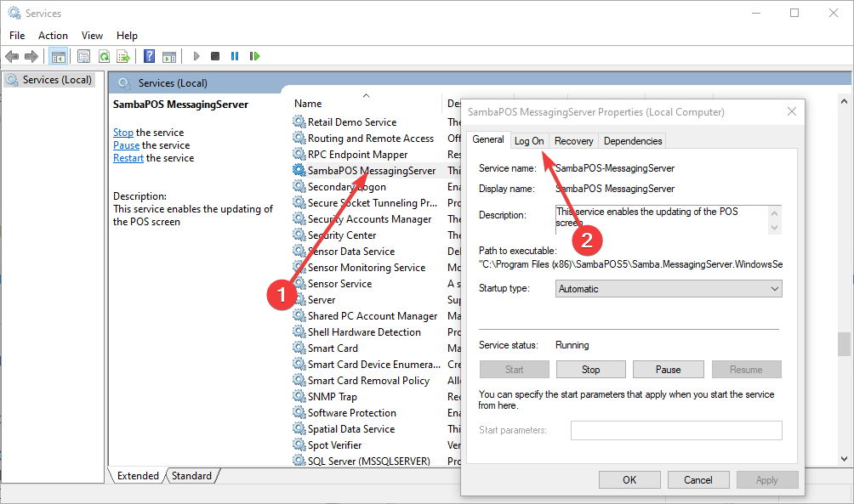Click the Pause the service link
The image size is (854, 504).
pyautogui.click(x=127, y=145)
